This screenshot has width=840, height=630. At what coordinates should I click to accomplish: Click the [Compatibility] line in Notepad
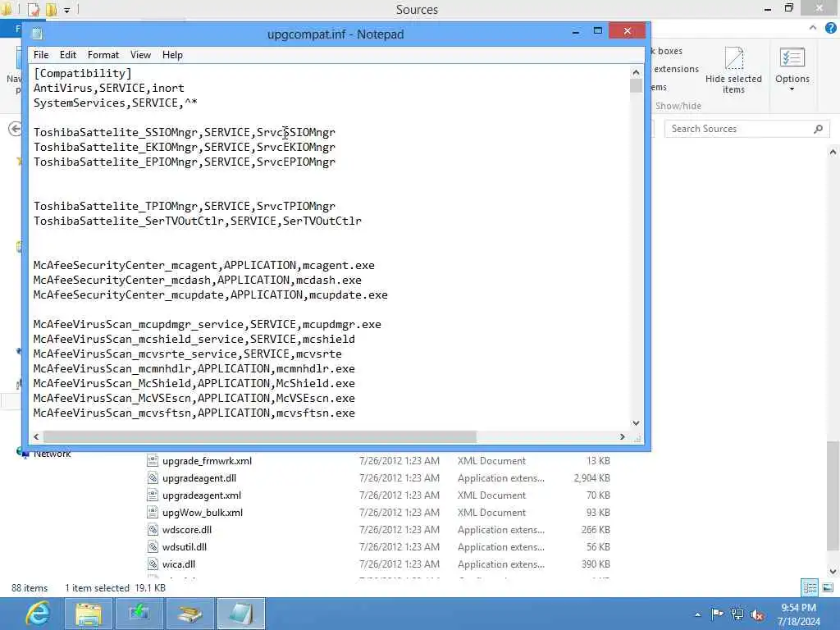(x=83, y=73)
